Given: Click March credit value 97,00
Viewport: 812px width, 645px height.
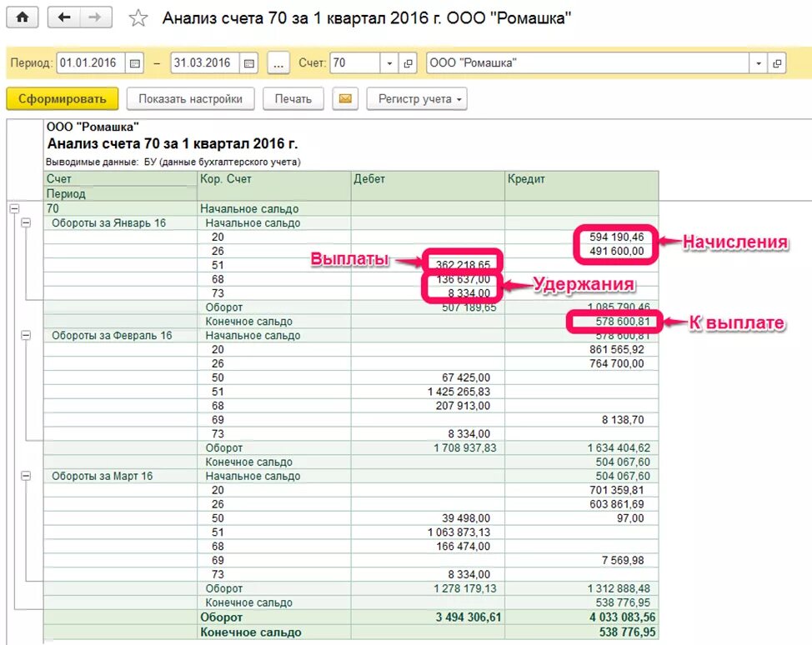Looking at the screenshot, I should 630,517.
